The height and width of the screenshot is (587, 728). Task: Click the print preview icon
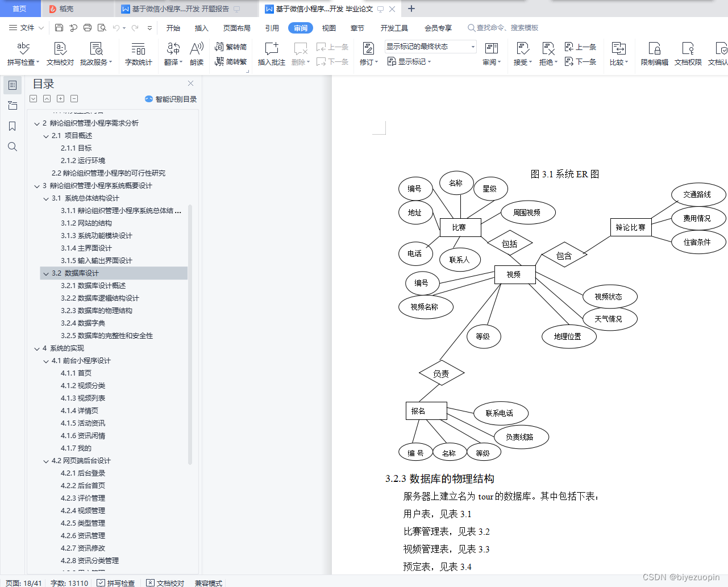(x=102, y=27)
